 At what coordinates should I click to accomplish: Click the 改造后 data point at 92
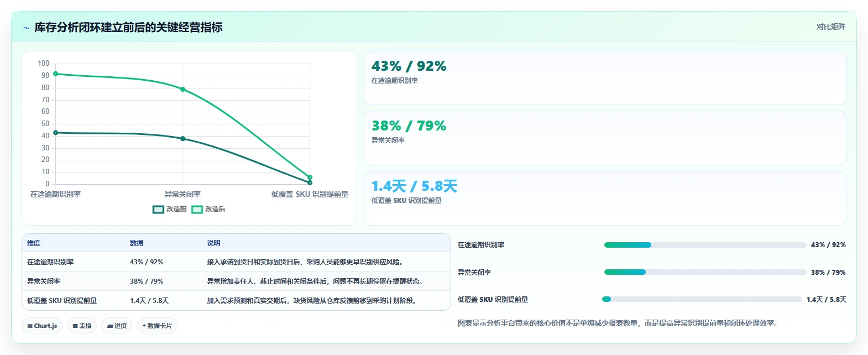[55, 74]
